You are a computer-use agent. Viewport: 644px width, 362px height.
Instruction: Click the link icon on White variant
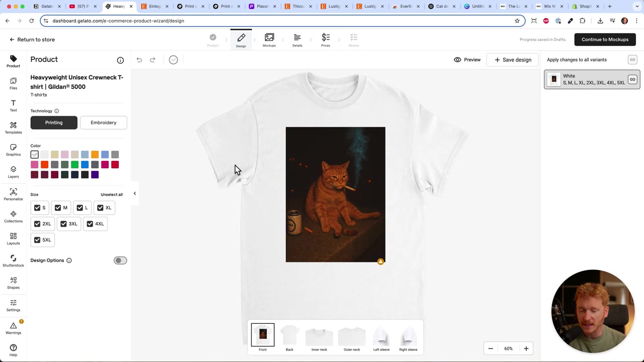click(632, 79)
